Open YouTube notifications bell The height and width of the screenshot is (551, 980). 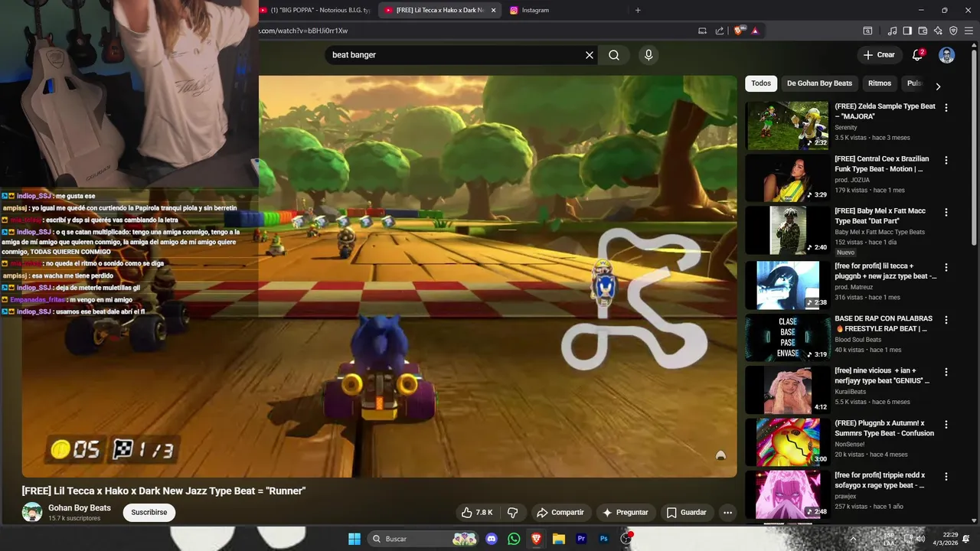[917, 55]
